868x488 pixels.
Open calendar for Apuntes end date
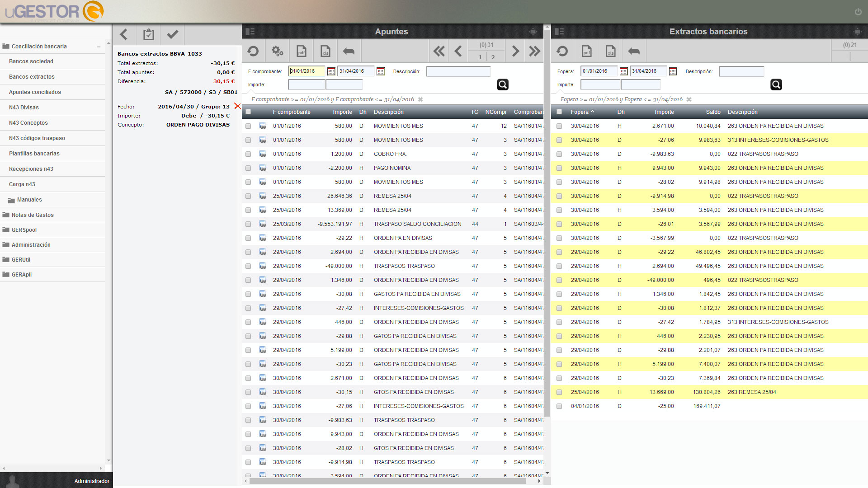pos(380,71)
